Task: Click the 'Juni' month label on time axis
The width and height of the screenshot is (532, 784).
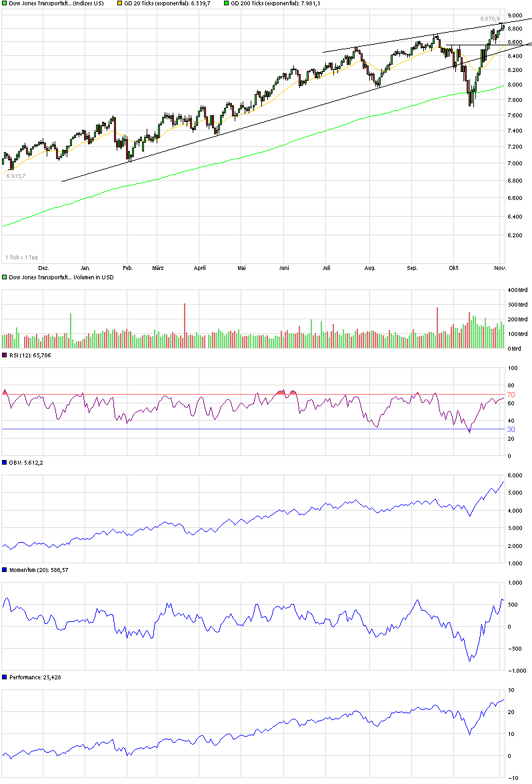Action: tap(284, 268)
